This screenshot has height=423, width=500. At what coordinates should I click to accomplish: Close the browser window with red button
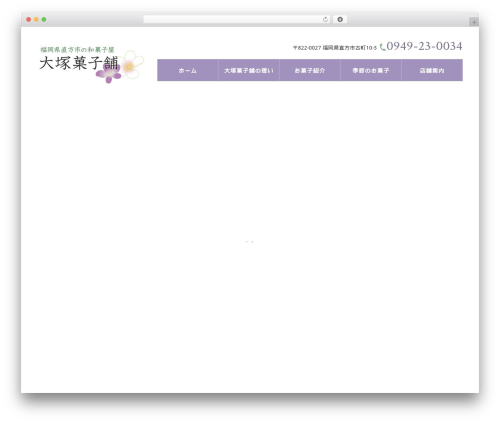(x=29, y=20)
